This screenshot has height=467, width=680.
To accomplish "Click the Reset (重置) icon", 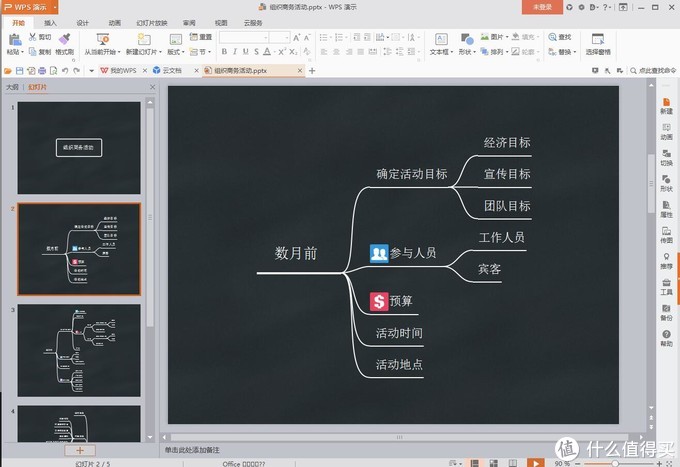I will click(201, 37).
